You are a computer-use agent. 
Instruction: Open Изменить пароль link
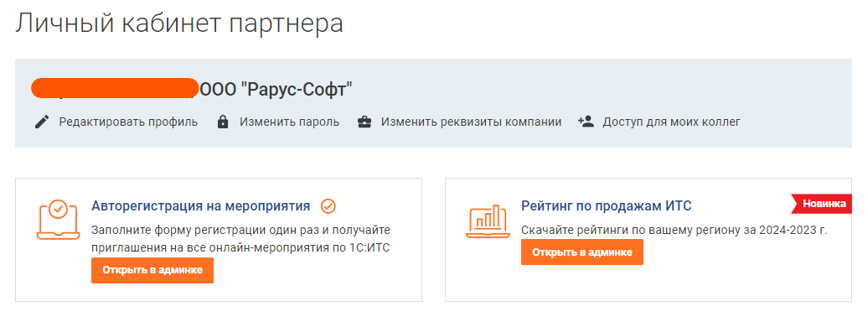click(x=290, y=122)
